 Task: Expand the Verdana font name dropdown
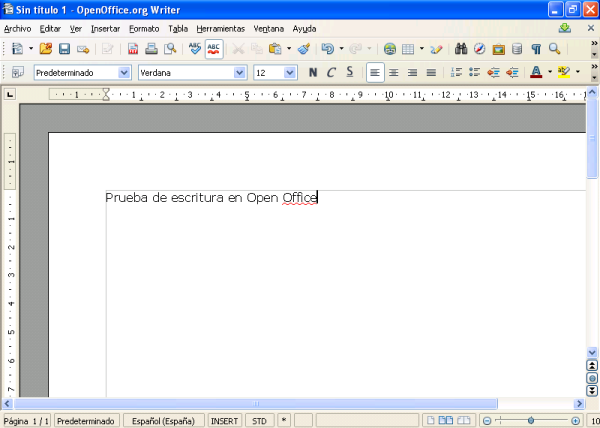pyautogui.click(x=240, y=72)
